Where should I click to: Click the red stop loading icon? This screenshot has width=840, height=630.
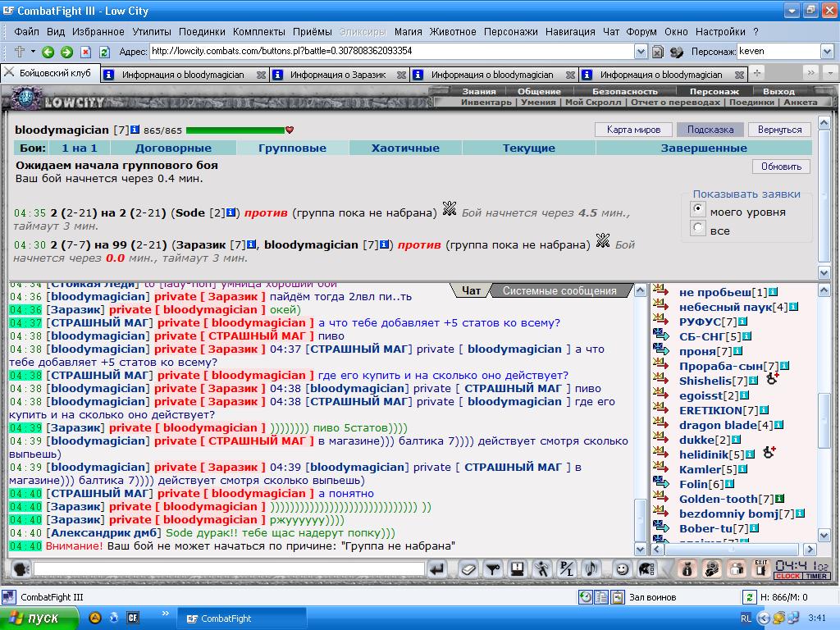tap(85, 52)
